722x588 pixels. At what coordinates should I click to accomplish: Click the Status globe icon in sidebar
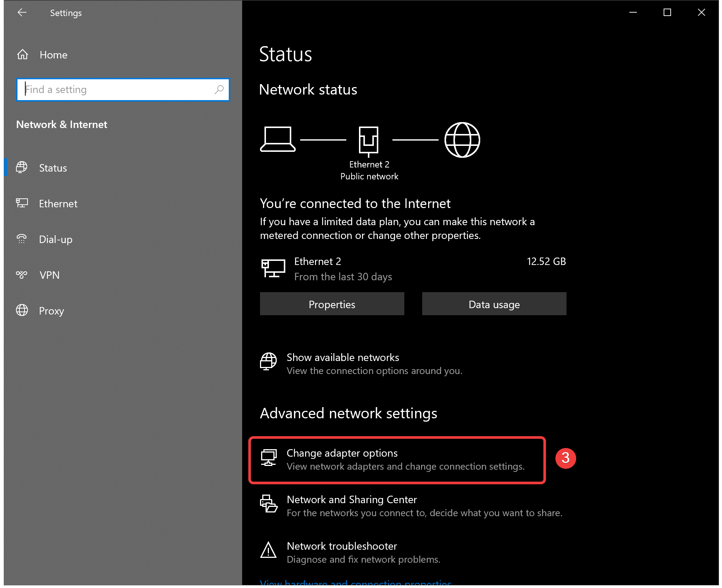(x=22, y=167)
